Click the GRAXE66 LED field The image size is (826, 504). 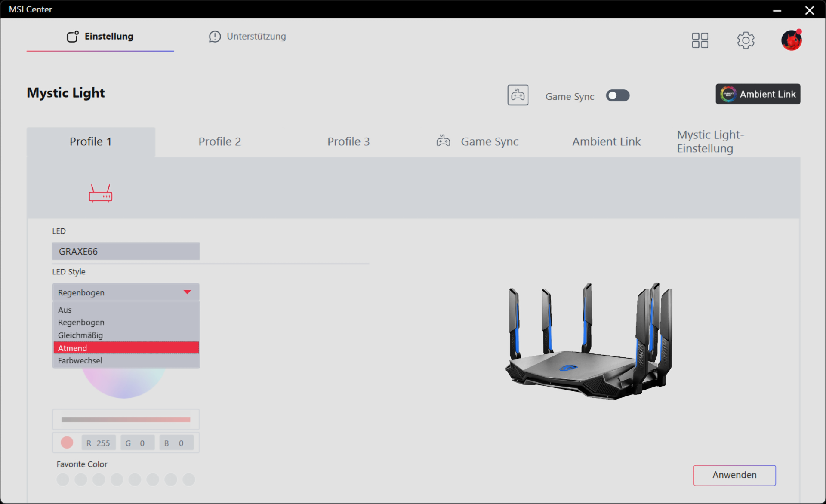click(126, 251)
